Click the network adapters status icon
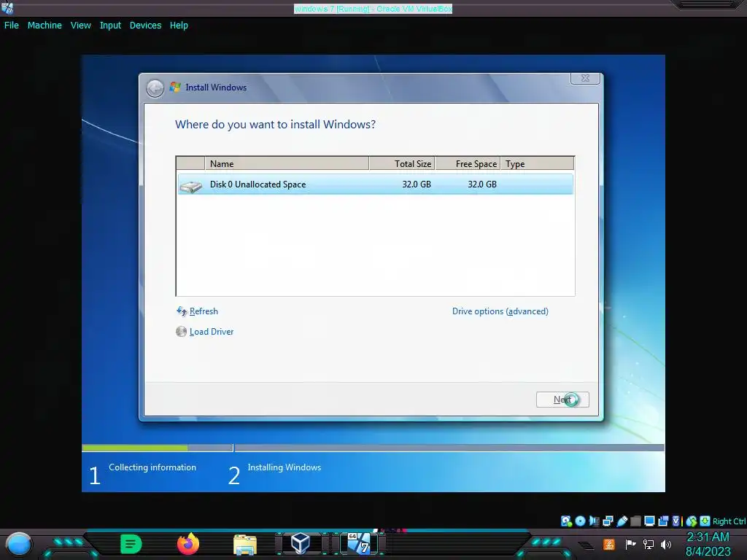Screen dimensions: 747x560 click(608, 521)
